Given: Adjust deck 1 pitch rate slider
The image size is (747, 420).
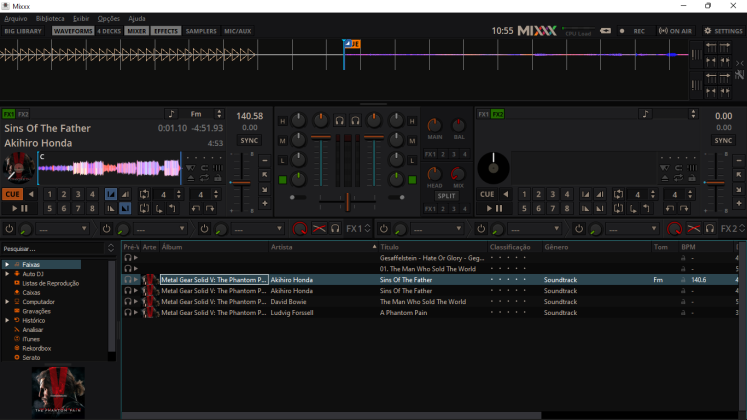Looking at the screenshot, I should pos(242,182).
